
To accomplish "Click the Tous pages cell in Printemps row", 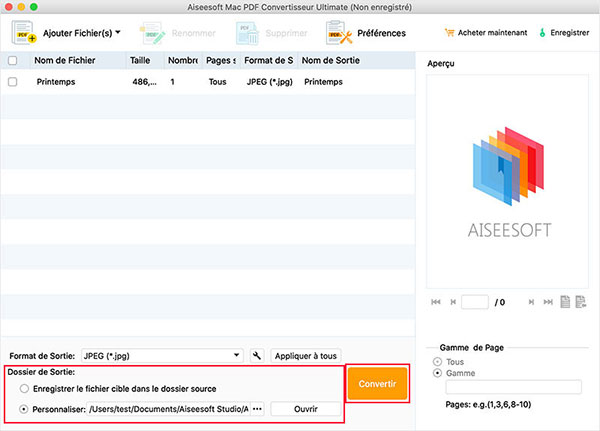I will pos(217,82).
